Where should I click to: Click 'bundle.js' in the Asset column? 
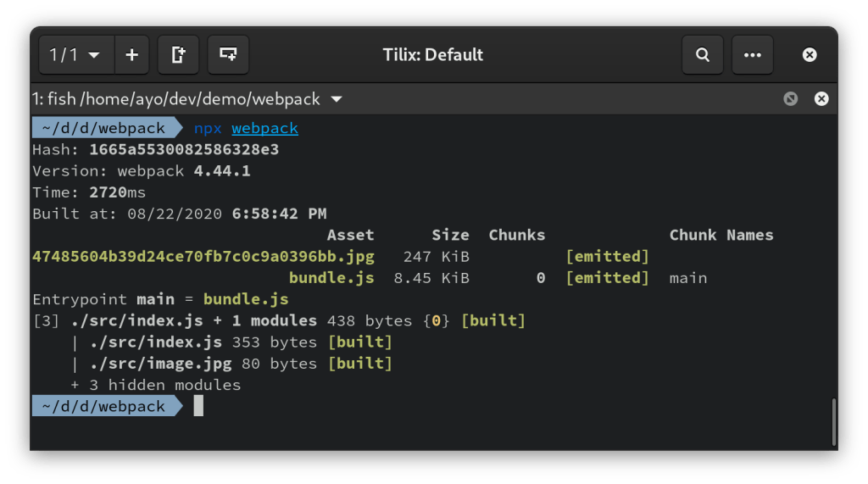click(x=331, y=278)
